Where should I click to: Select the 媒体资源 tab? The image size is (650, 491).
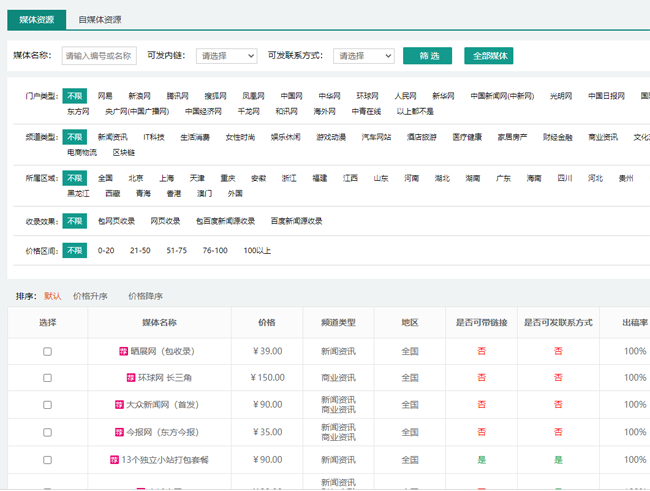click(37, 19)
